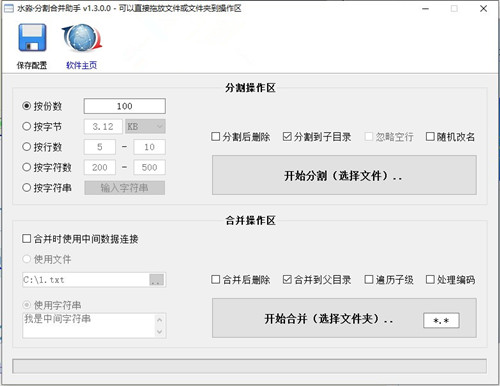Click the browse button beside C:\1.txt

pyautogui.click(x=157, y=280)
